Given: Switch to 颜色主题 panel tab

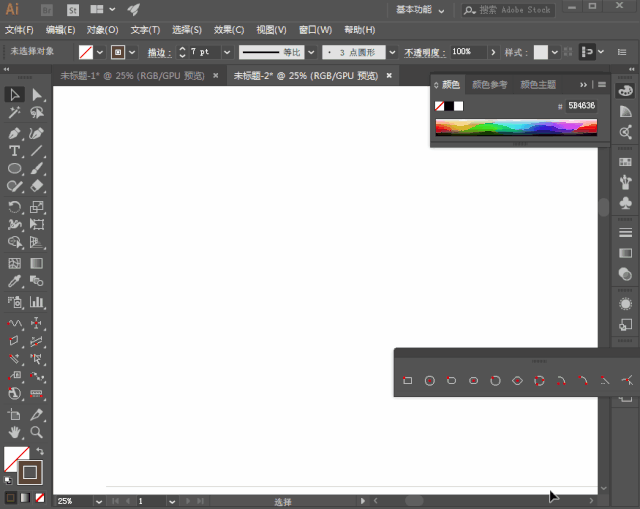Looking at the screenshot, I should tap(538, 85).
